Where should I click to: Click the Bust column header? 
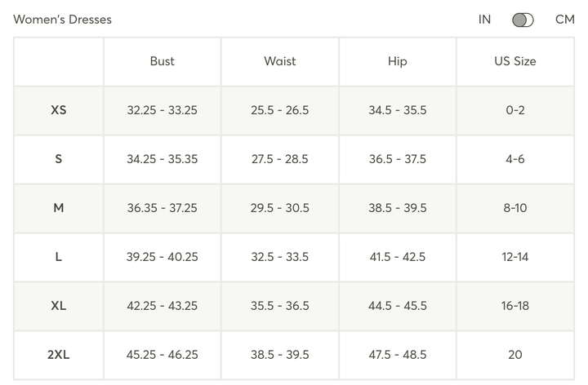click(x=162, y=61)
